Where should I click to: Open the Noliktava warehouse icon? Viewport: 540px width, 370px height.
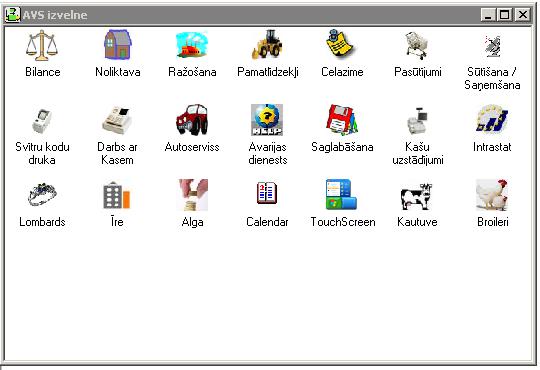117,45
